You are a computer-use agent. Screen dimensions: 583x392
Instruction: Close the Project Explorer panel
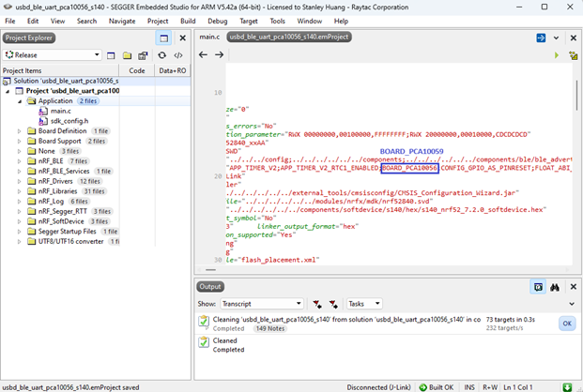pos(182,38)
